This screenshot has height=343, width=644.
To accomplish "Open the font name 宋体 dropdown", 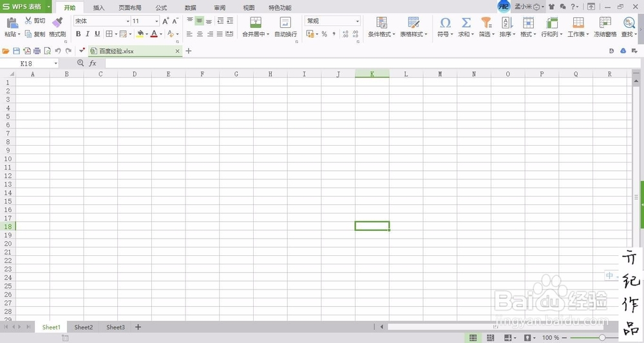I will (128, 21).
